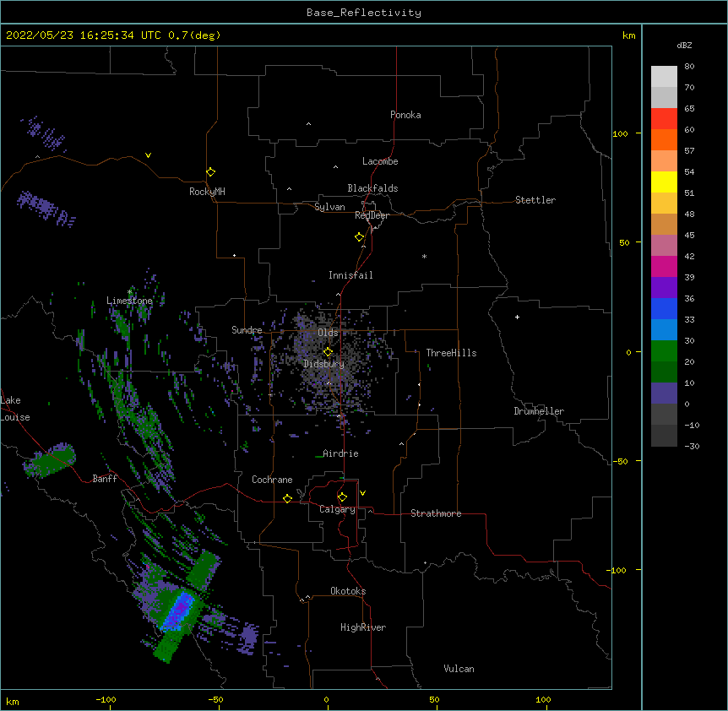Viewport: 728px width, 711px height.
Task: Choose the bright yellow 51-54 dBZ swatch
Action: 664,182
